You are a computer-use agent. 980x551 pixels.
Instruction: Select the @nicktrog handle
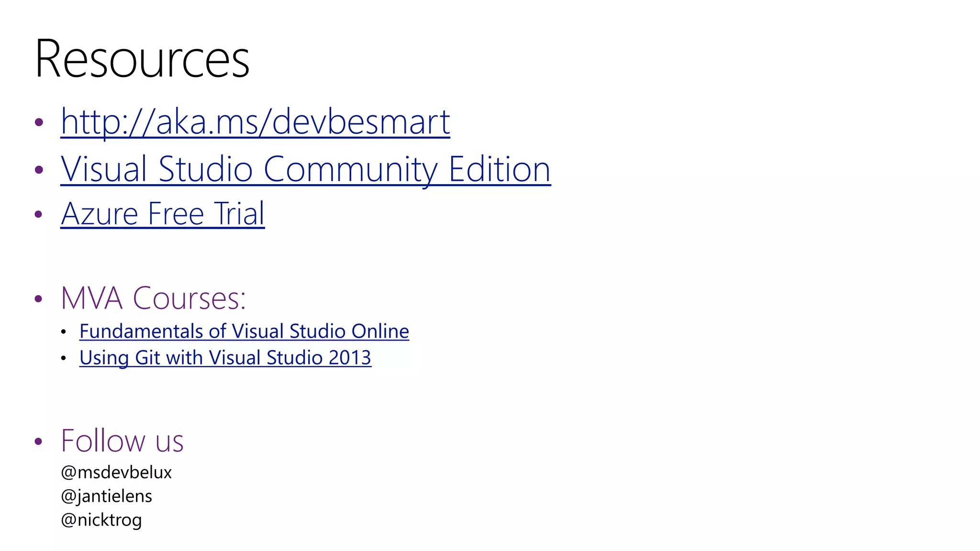[x=101, y=520]
